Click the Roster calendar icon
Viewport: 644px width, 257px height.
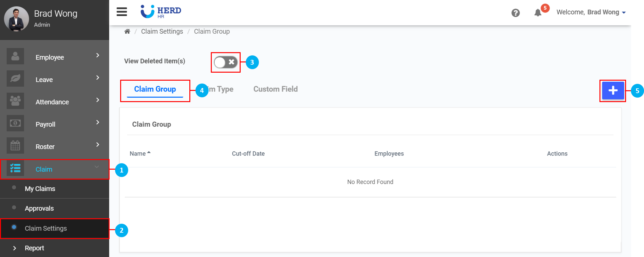(15, 146)
